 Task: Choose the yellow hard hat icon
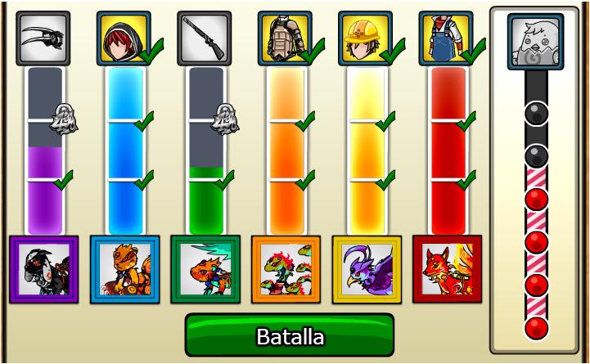365,38
